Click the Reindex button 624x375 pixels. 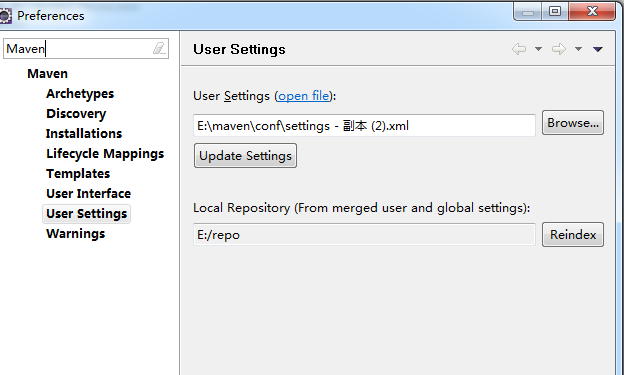(573, 234)
